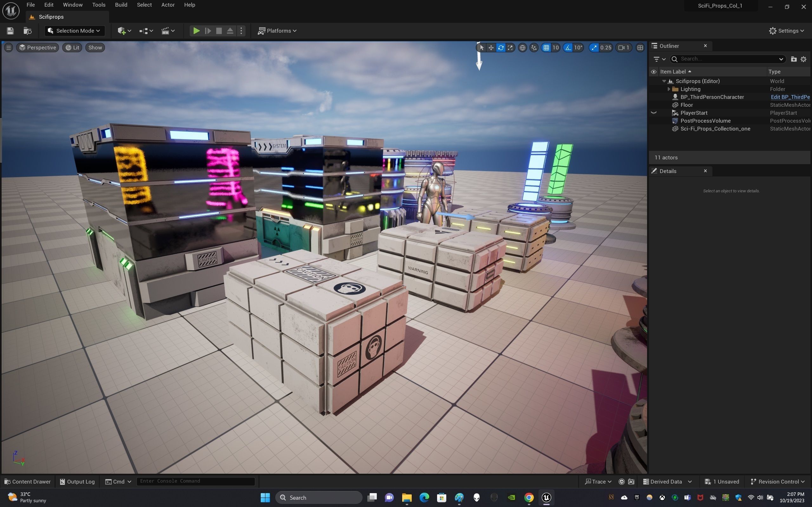Expand the Lighting folder in Outliner
Screen dimensions: 812x507
(x=669, y=89)
